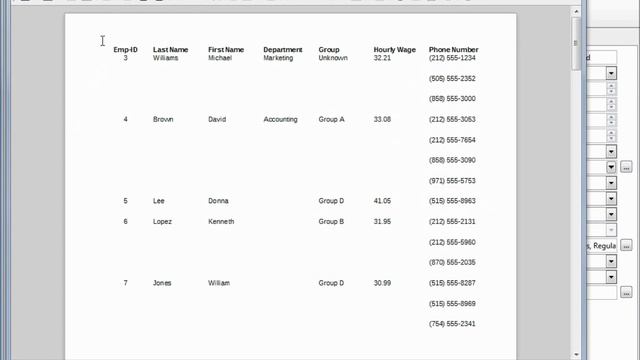The image size is (640, 360).
Task: Open the dropdown next to the first '...' button
Action: point(611,167)
